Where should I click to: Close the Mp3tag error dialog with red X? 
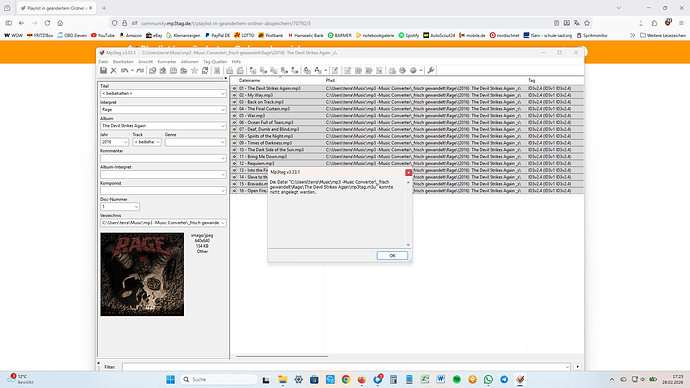pyautogui.click(x=408, y=172)
